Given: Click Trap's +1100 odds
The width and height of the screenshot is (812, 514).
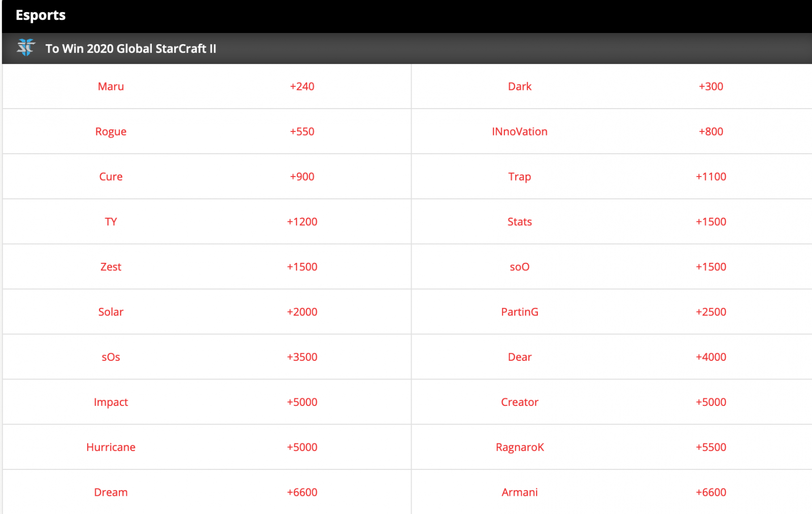Looking at the screenshot, I should click(711, 177).
